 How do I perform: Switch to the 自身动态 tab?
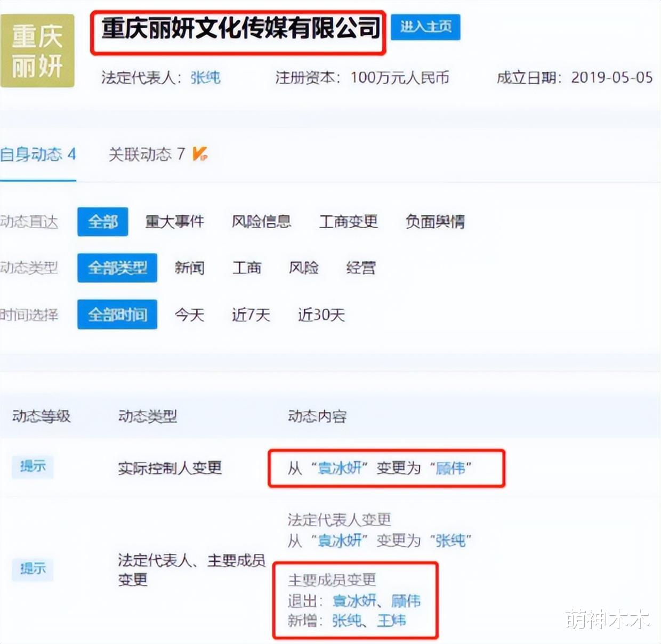click(x=38, y=155)
